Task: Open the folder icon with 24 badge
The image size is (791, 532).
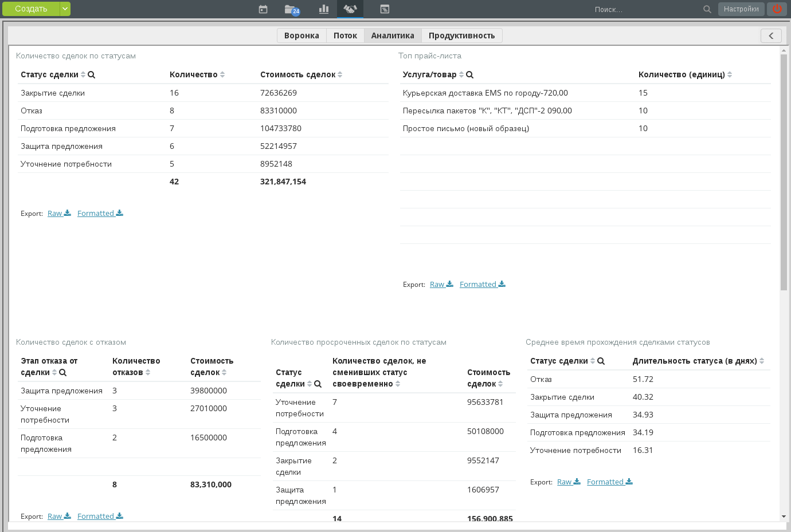Action: [292, 9]
